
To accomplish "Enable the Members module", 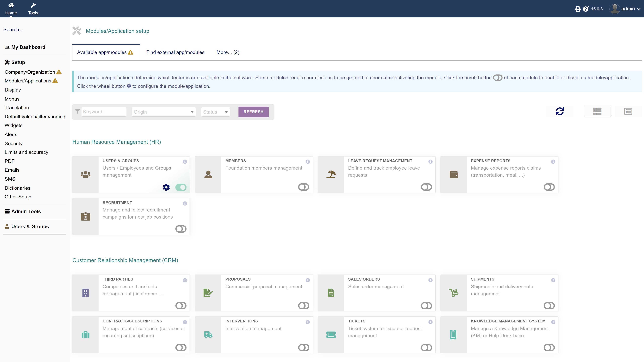I will pos(304,187).
